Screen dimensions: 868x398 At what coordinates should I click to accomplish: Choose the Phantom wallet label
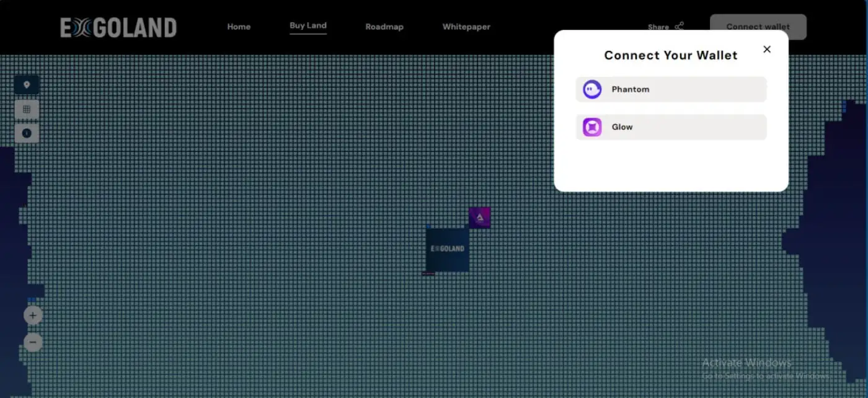pyautogui.click(x=631, y=89)
